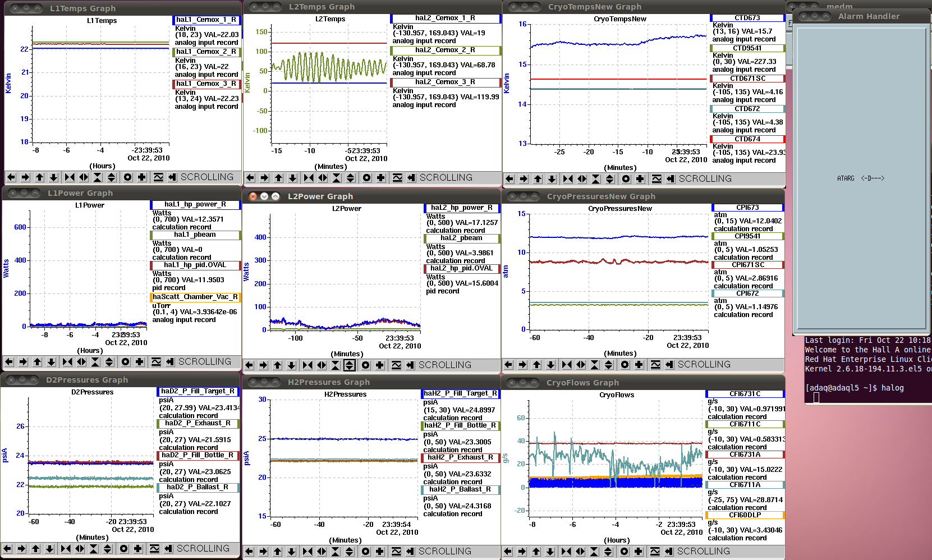The image size is (932, 560).
Task: Zoom in Y axis in L2Temps toolbar
Action: tap(337, 178)
